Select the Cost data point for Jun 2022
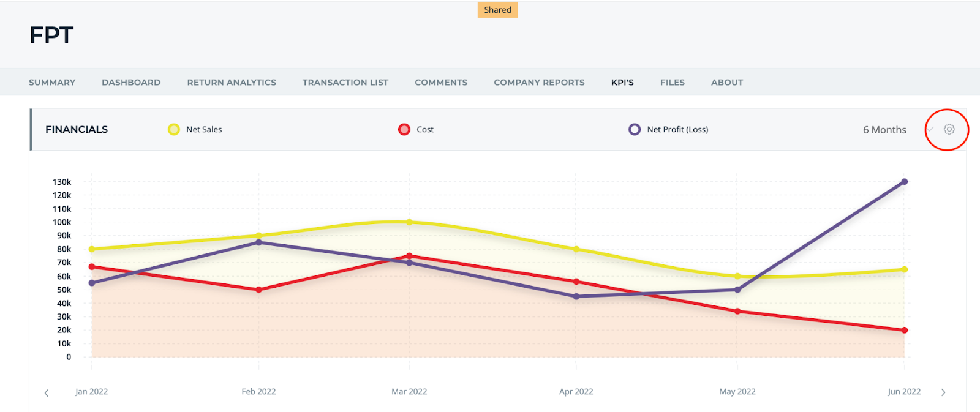Viewport: 980px width, 412px height. point(904,330)
